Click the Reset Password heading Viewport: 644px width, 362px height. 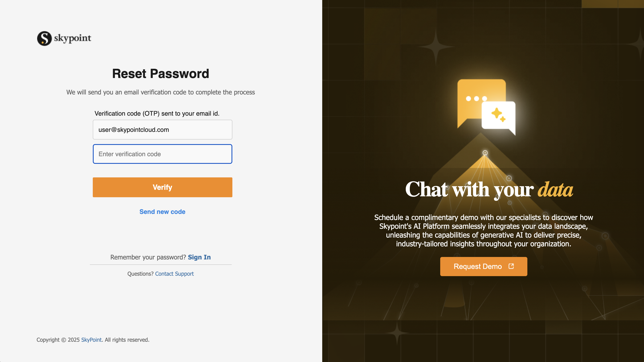pyautogui.click(x=161, y=73)
